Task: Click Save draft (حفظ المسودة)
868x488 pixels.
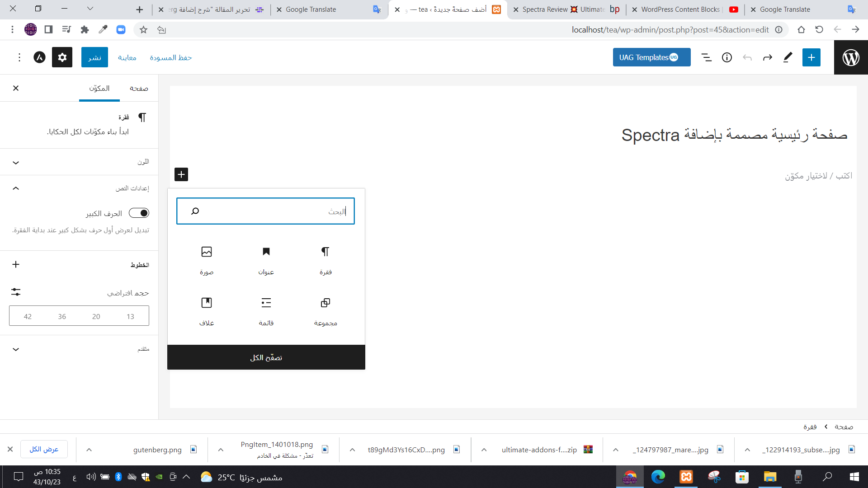Action: pyautogui.click(x=171, y=57)
